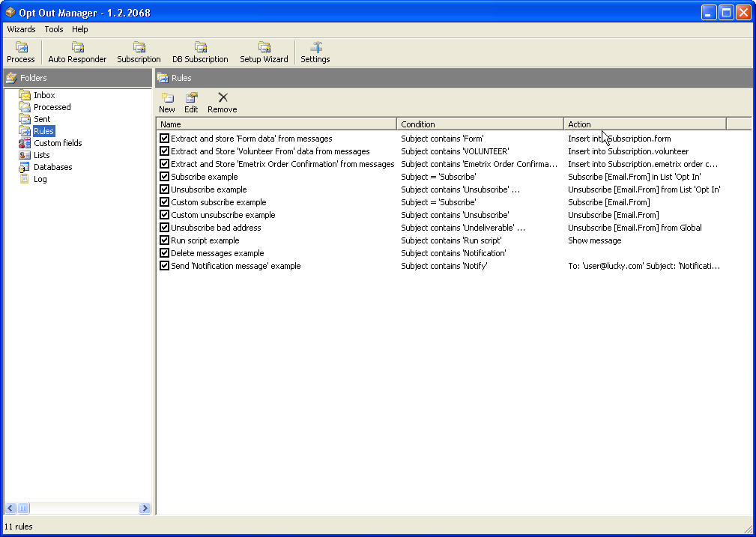
Task: Select 'Show message' action cell
Action: click(x=594, y=240)
